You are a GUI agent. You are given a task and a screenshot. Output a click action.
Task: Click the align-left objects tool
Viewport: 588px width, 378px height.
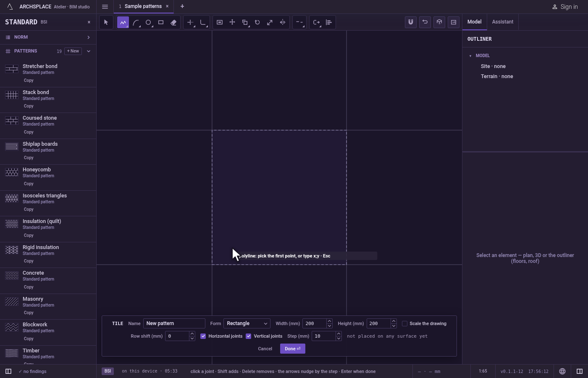click(329, 22)
